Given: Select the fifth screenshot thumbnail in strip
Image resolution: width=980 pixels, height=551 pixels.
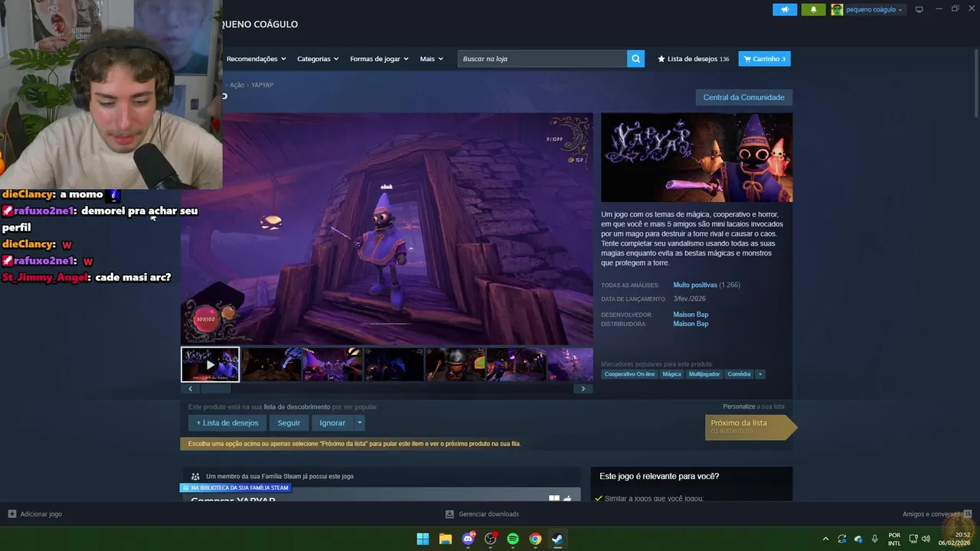Looking at the screenshot, I should pos(455,364).
